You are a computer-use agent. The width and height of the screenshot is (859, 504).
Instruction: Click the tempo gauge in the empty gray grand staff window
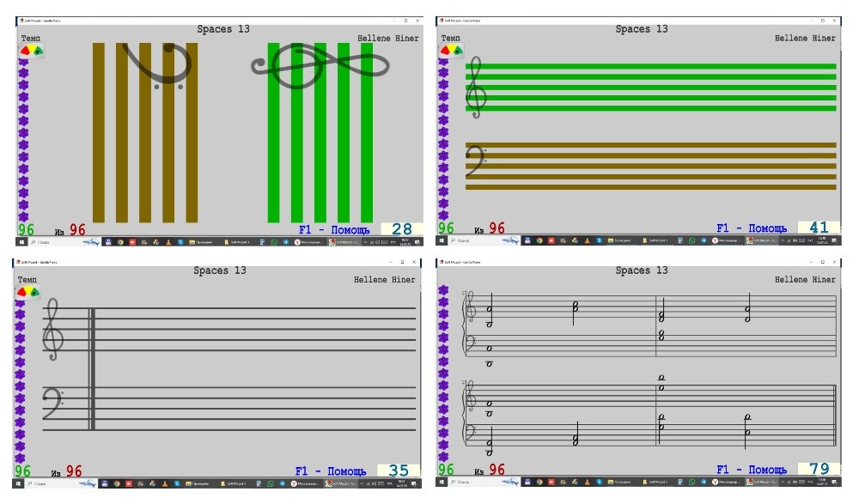(28, 292)
